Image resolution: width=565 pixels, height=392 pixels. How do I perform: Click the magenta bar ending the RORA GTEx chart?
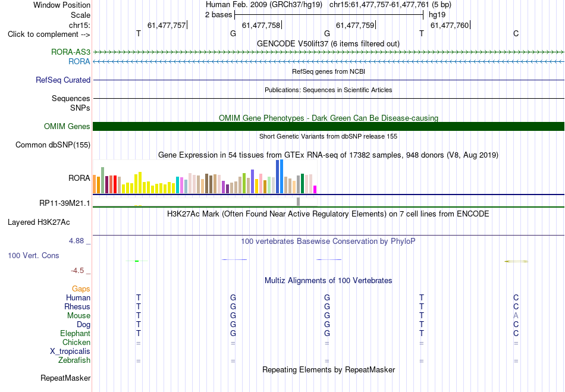tap(315, 190)
